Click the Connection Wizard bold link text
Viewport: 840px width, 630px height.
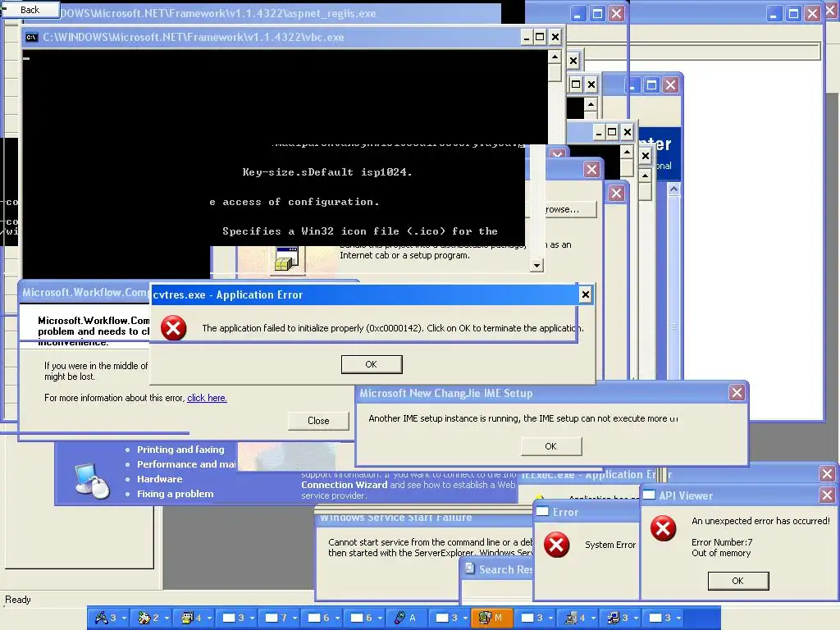point(344,485)
